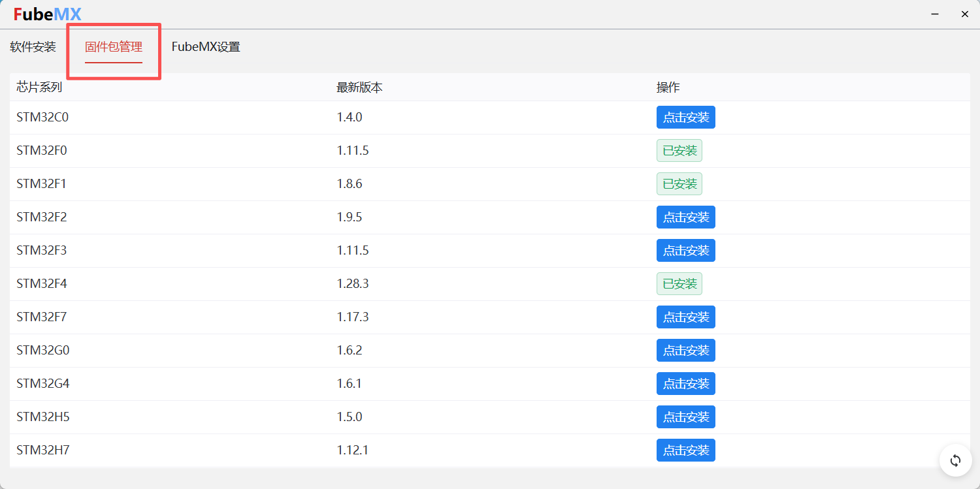Image resolution: width=980 pixels, height=489 pixels.
Task: Click the 已安装 tag for STM32F4
Action: point(679,284)
